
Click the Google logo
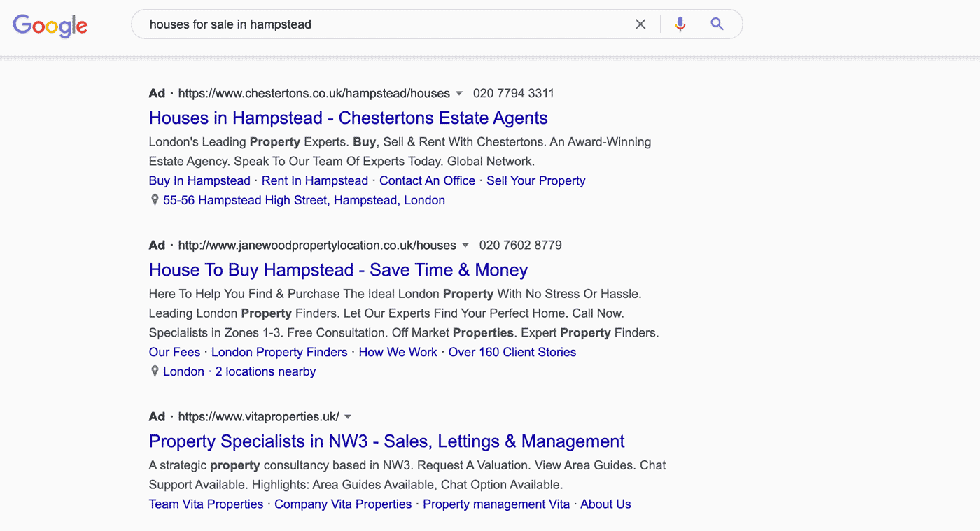coord(50,26)
